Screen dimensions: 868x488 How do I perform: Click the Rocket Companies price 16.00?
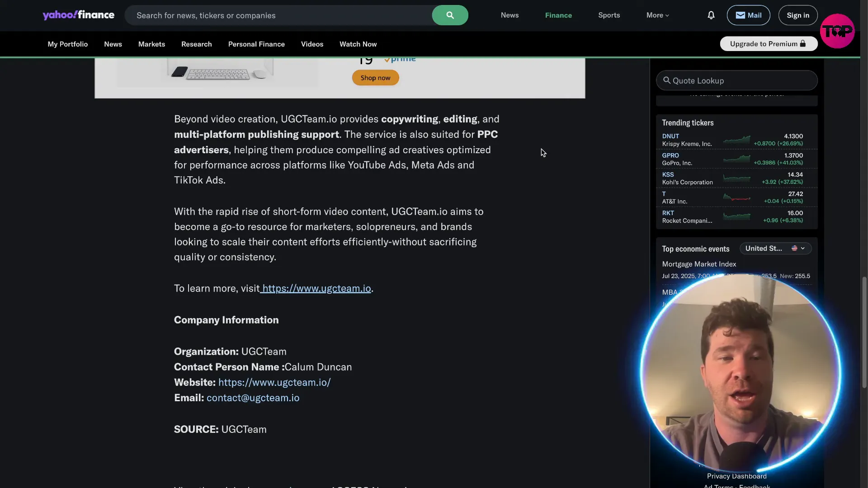coord(795,213)
